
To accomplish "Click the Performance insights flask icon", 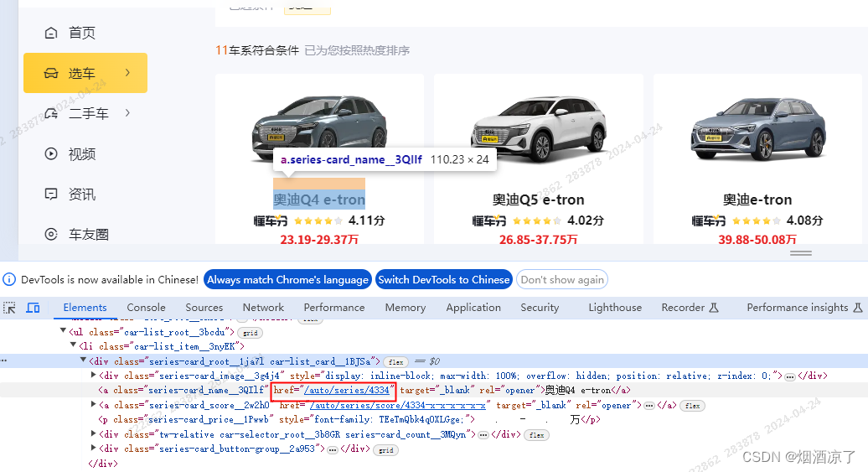I will [857, 308].
